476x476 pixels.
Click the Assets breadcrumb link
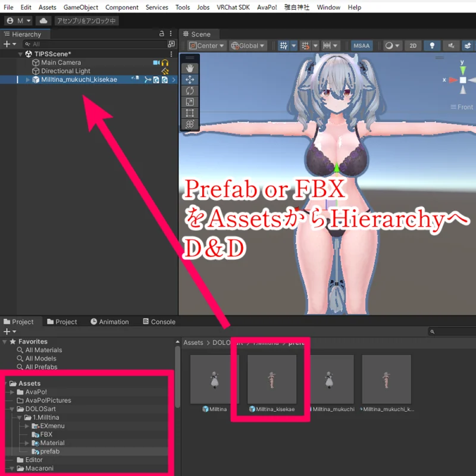193,343
